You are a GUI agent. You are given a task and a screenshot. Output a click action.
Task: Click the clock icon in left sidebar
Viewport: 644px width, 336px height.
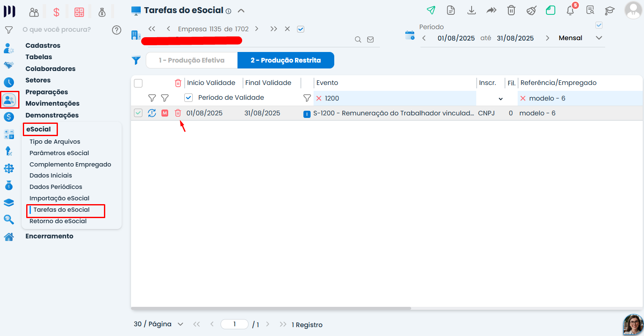point(9,82)
